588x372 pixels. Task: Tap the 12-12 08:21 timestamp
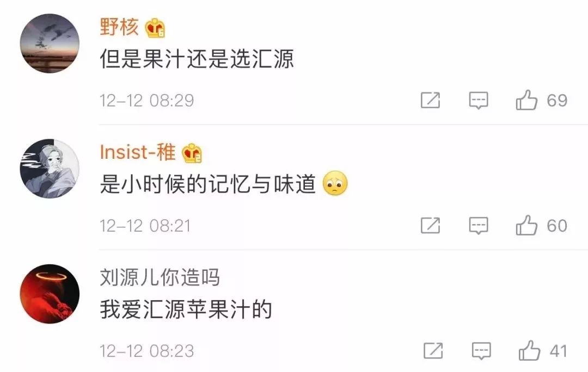click(x=145, y=226)
